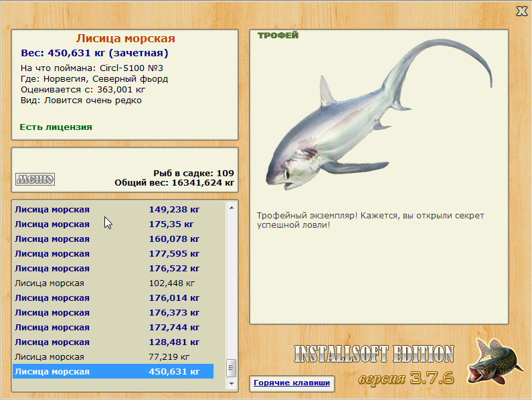Click the Оценивается с: 363,001 кг line
532x400 pixels.
(x=83, y=90)
